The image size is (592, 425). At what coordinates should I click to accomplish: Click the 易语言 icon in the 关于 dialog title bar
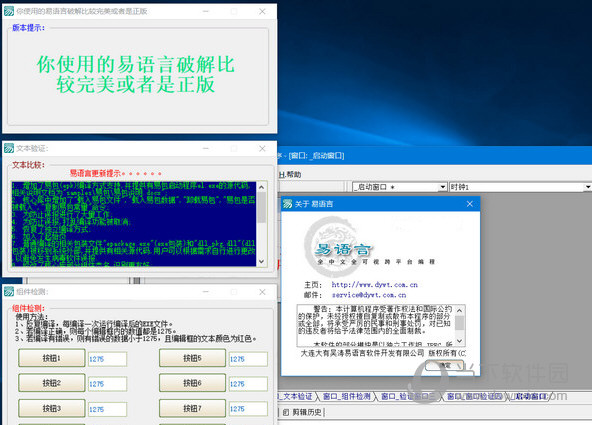pyautogui.click(x=288, y=204)
